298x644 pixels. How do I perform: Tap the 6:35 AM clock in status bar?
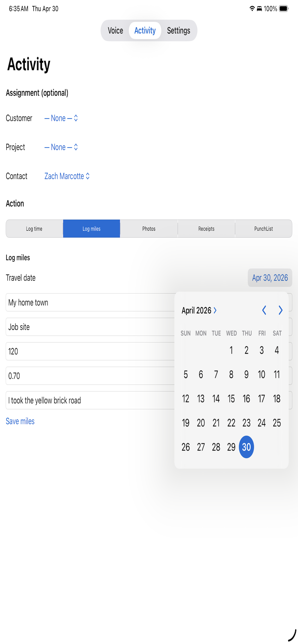18,9
